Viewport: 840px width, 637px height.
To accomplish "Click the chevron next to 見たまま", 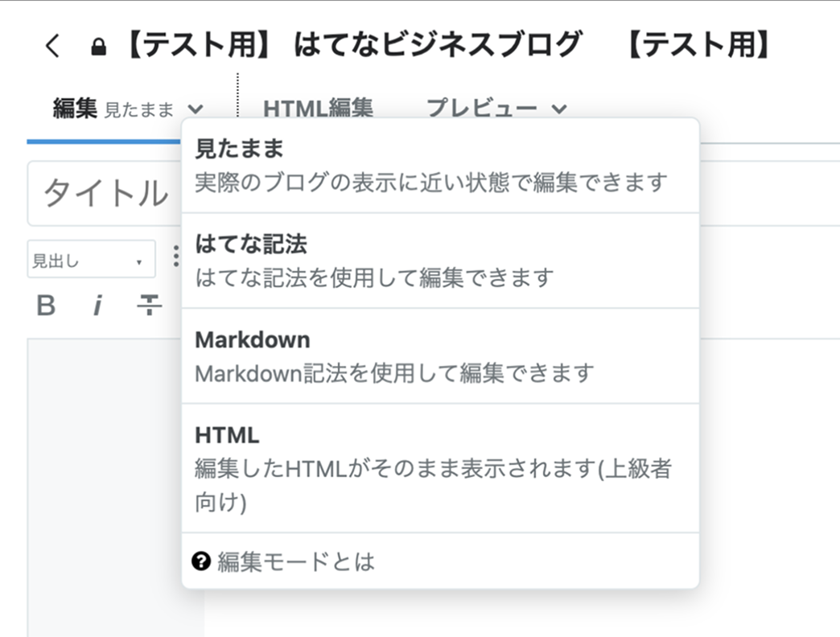I will click(x=195, y=109).
